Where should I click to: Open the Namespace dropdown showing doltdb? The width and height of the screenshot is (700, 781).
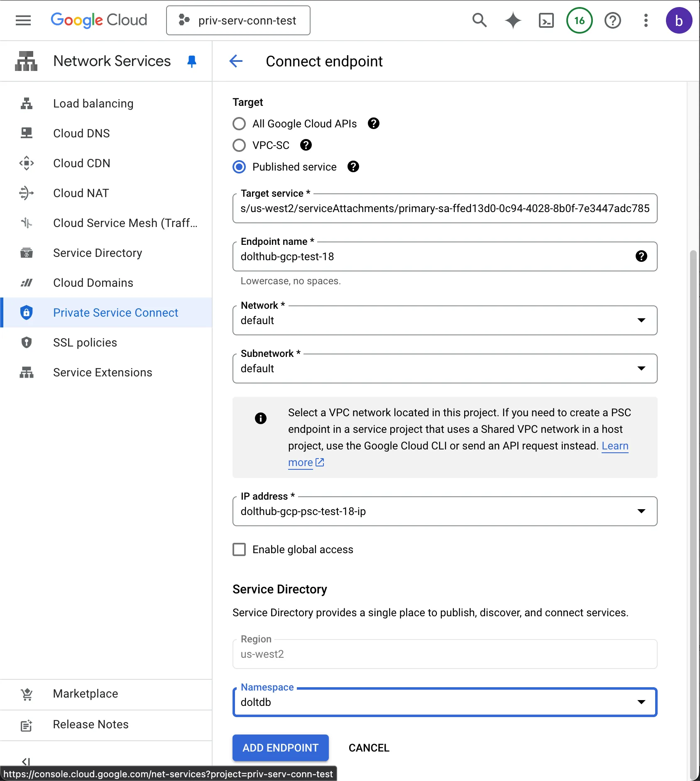tap(641, 702)
